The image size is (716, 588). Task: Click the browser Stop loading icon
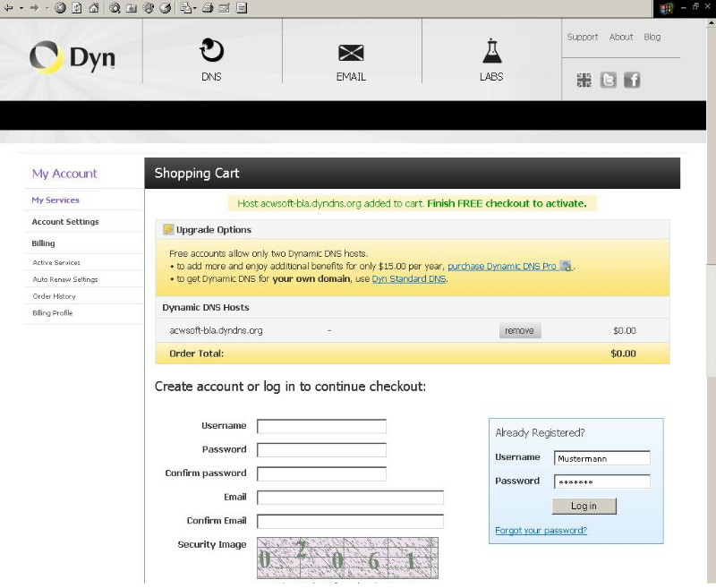click(60, 8)
